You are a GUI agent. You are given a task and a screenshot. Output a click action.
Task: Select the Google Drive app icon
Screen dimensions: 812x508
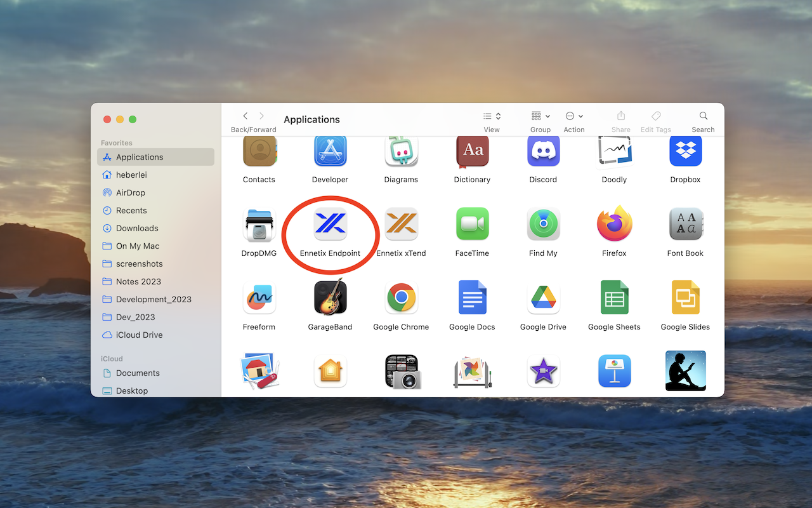543,297
